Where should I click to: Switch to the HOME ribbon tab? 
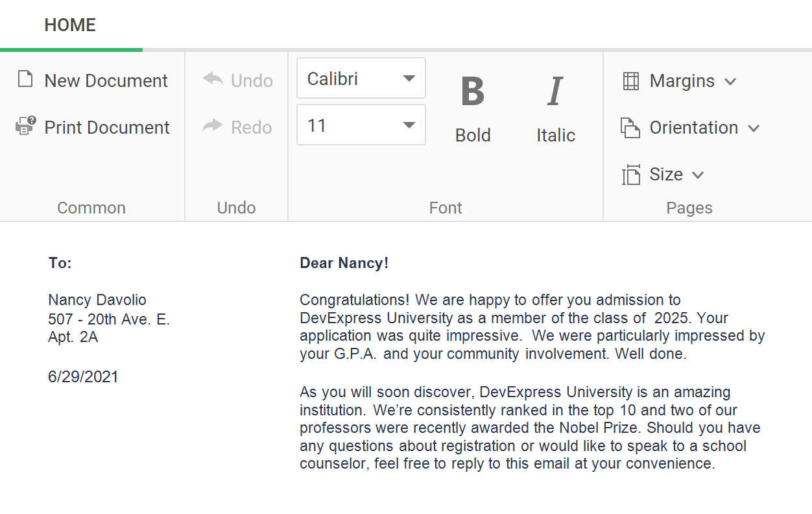pyautogui.click(x=70, y=25)
